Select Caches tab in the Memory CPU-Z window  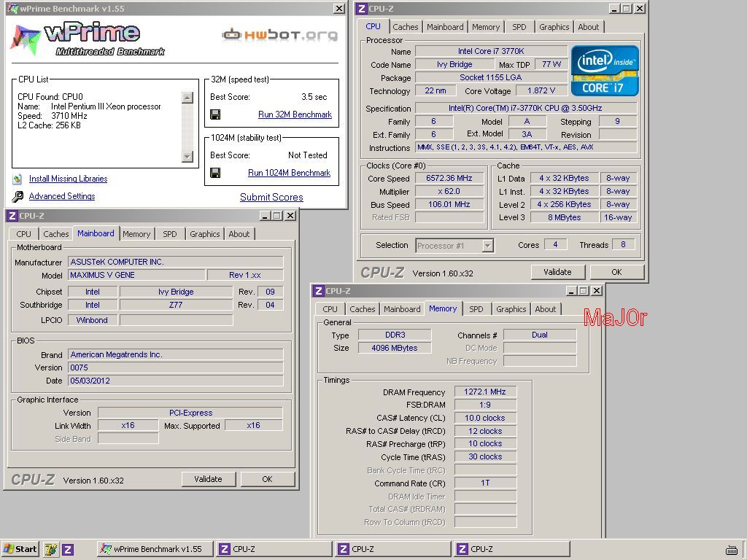tap(363, 309)
